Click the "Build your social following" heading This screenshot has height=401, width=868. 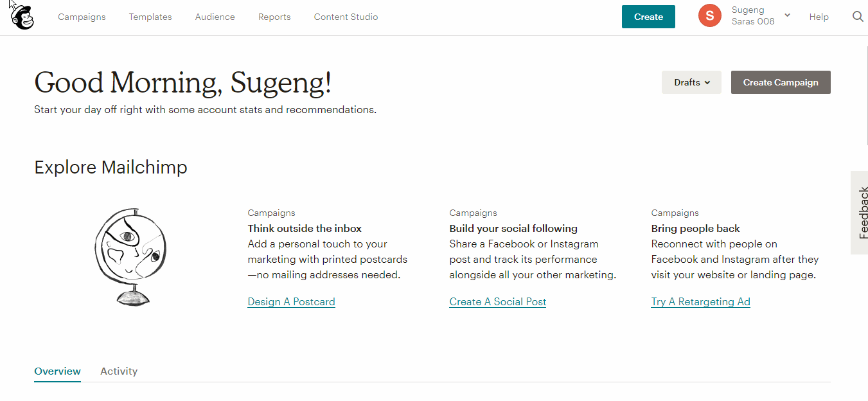[x=513, y=228]
